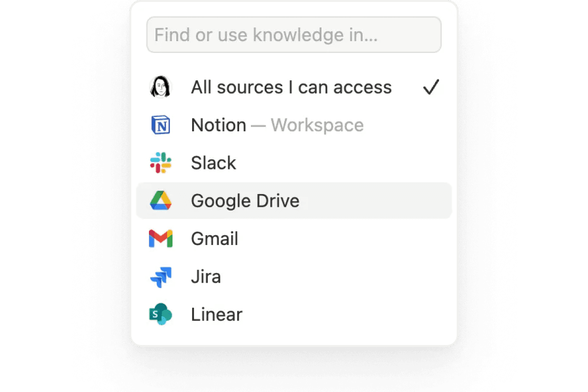Select "All sources I can access" option
This screenshot has height=392, width=588.
pos(291,88)
